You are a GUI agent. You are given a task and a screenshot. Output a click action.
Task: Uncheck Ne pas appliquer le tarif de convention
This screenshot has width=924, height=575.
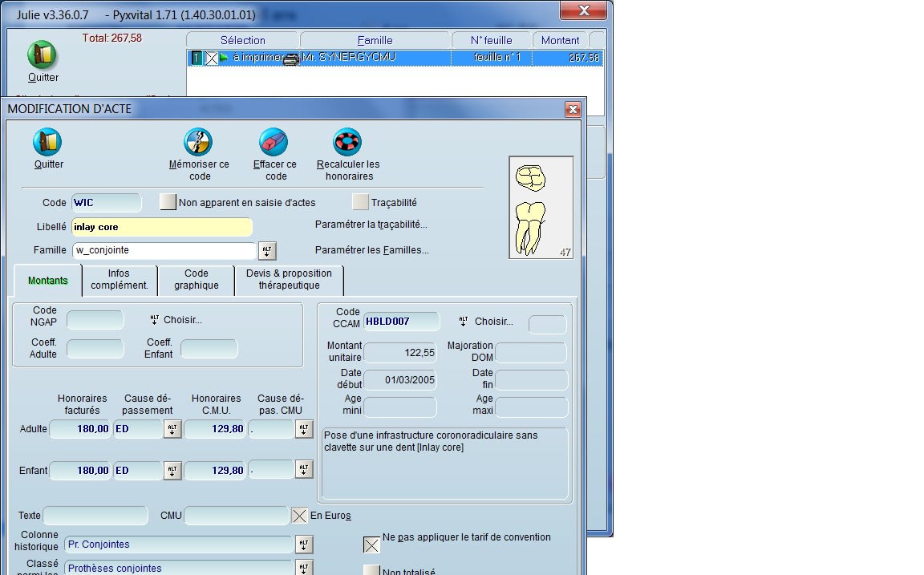[371, 545]
